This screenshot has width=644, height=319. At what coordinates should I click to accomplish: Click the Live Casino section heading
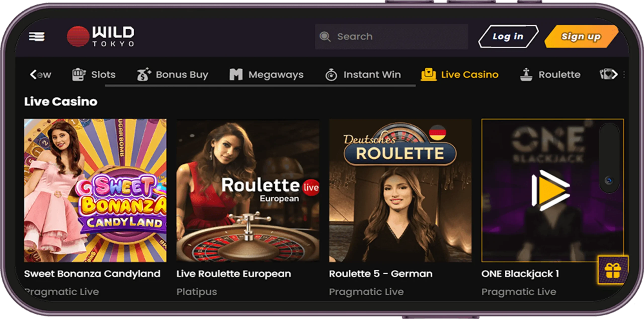point(61,102)
